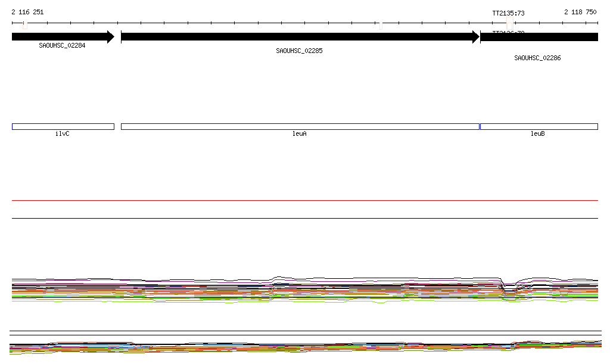610x364 pixels.
Task: Click the leuA gene name text
Action: click(300, 133)
